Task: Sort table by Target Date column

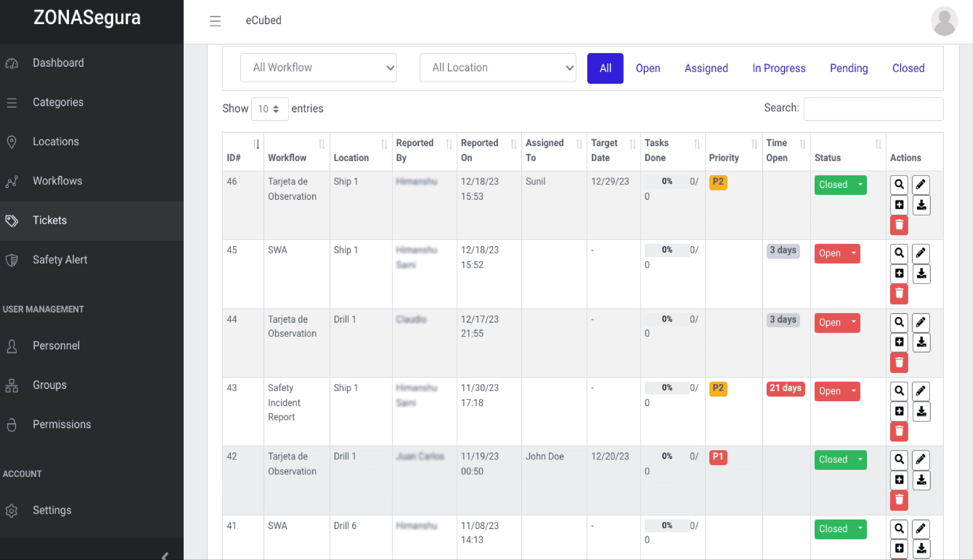Action: (x=613, y=151)
